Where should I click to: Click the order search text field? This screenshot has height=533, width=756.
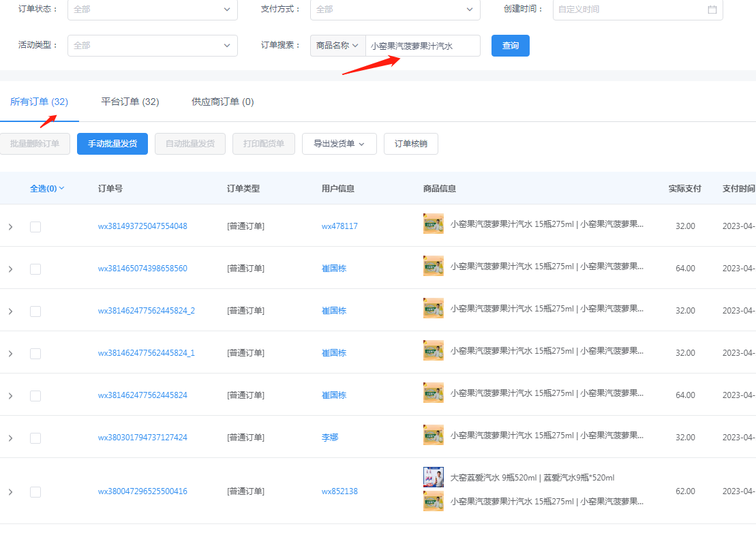[423, 46]
